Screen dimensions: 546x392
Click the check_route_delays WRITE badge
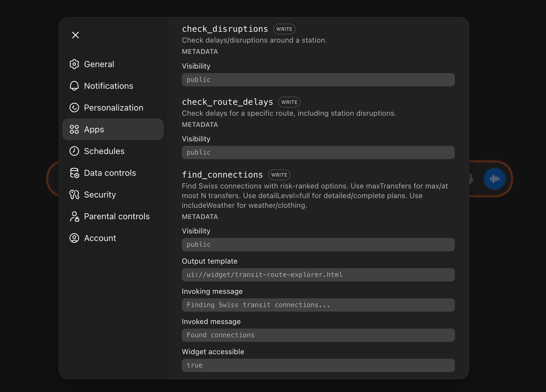(289, 102)
